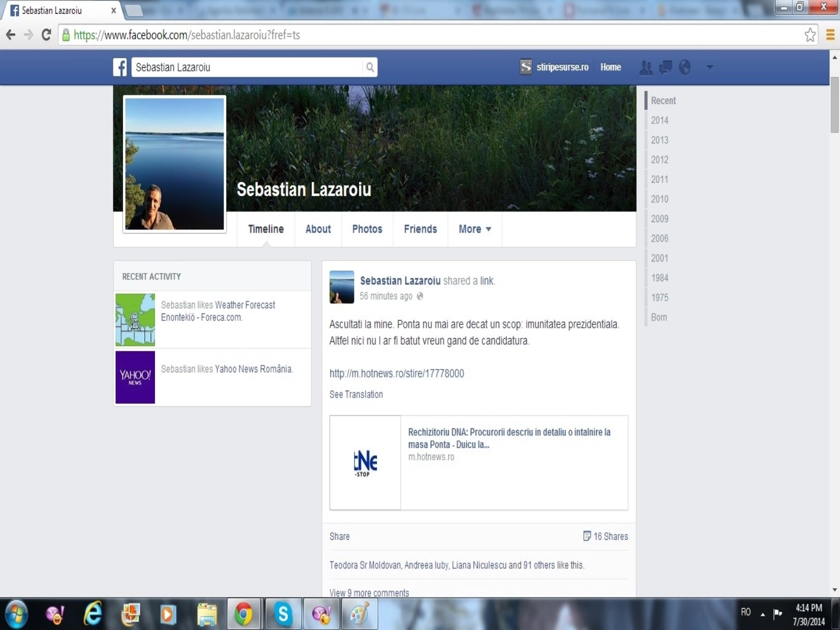Screen dimensions: 840x630
Task: Click the Facebook search input field
Action: [247, 67]
